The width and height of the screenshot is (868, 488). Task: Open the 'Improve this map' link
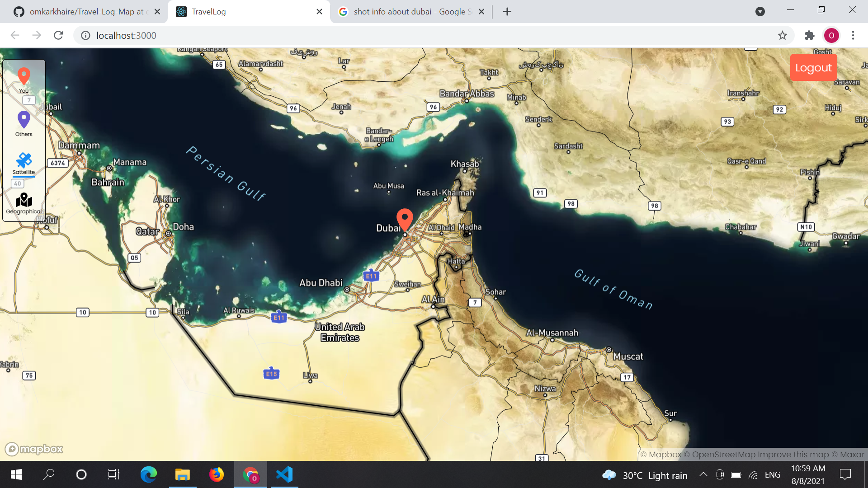793,455
